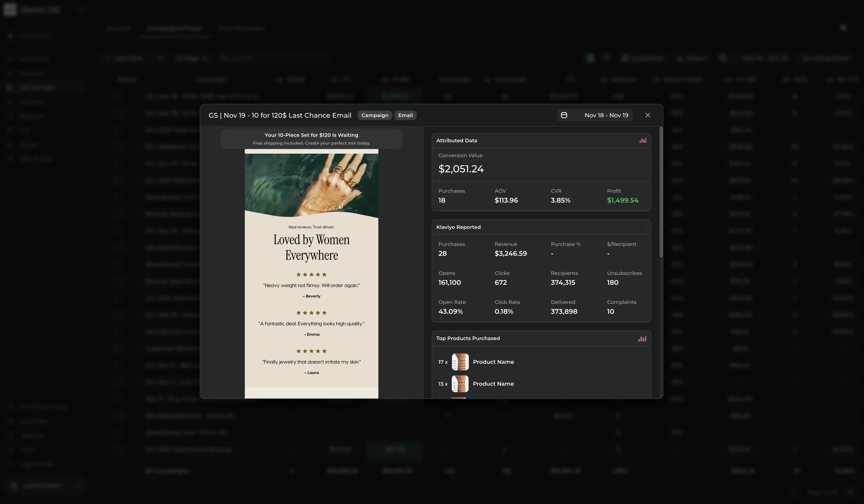
Task: Click the Conversion Value $2,051.24 figure
Action: click(x=461, y=169)
